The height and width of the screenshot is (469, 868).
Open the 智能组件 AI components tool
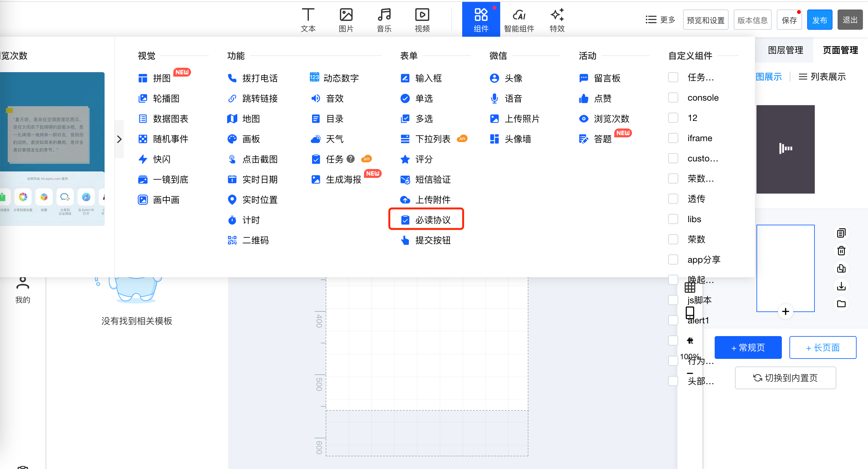[x=519, y=20]
